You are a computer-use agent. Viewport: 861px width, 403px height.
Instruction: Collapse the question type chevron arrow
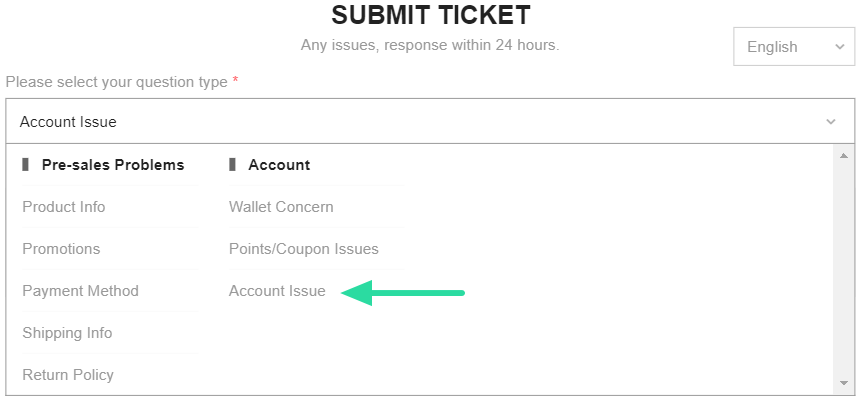(831, 122)
